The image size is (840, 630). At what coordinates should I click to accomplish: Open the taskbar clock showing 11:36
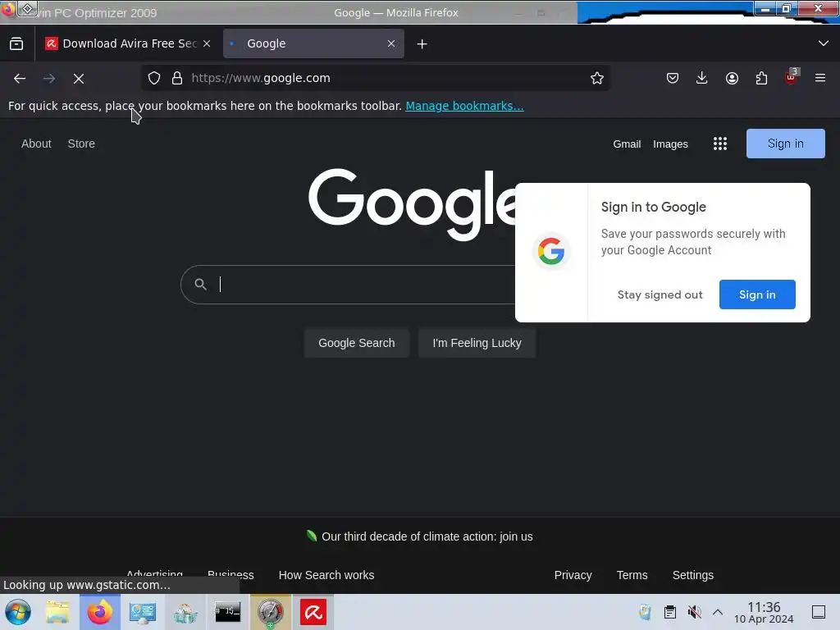point(764,612)
